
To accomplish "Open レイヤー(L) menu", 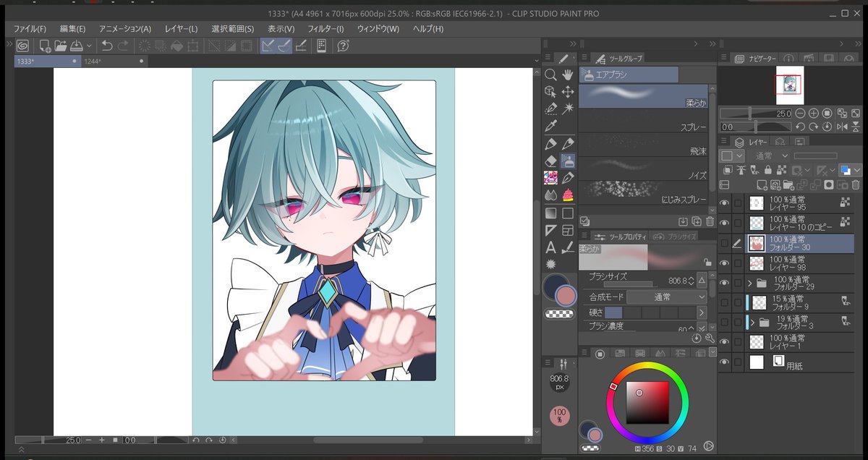I will click(x=181, y=28).
